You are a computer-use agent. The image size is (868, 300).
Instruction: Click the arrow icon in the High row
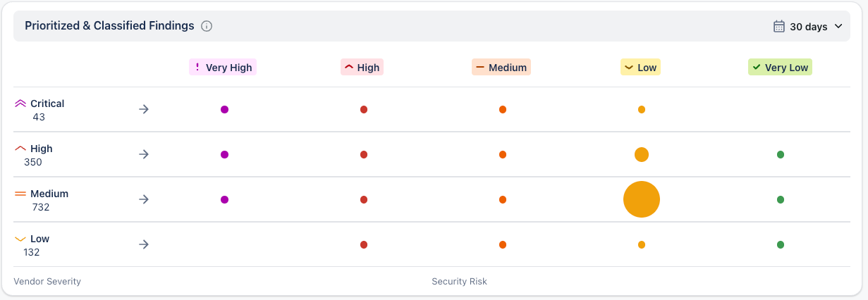point(144,154)
